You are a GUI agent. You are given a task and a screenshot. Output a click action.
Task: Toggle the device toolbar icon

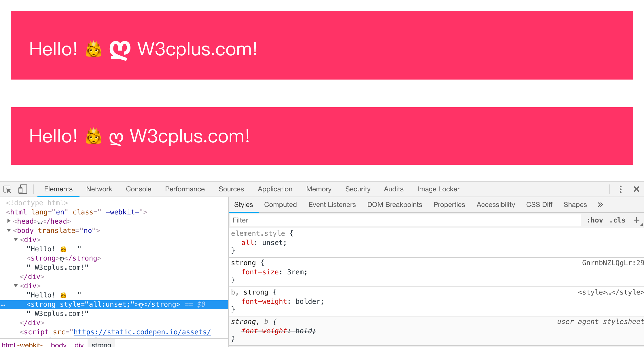(22, 189)
